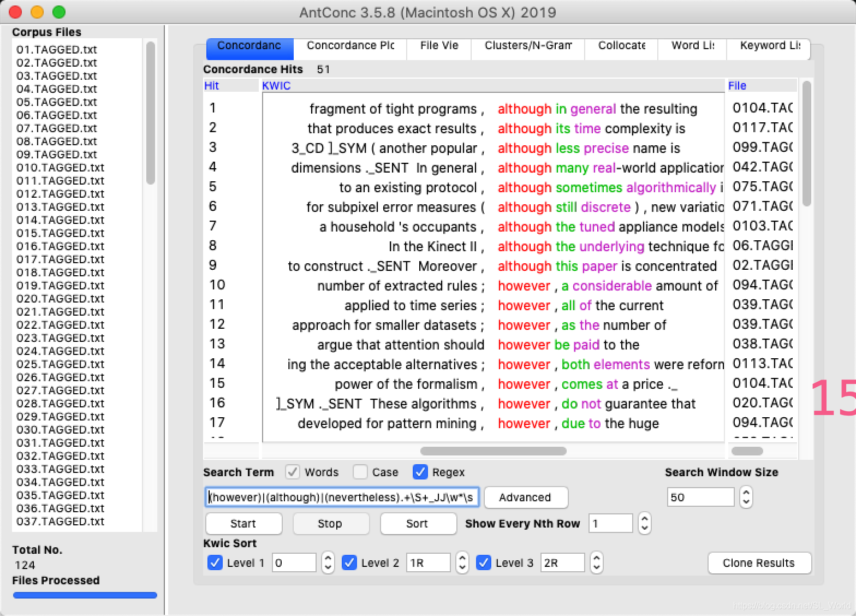Click the Start button
Screen dimensions: 856x616
pyautogui.click(x=243, y=524)
